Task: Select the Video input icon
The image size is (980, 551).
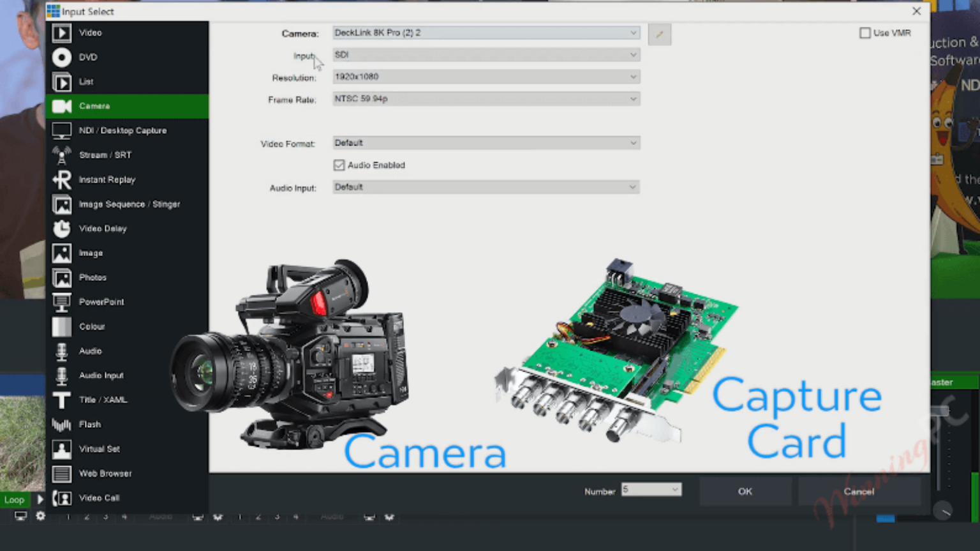Action: click(x=61, y=33)
